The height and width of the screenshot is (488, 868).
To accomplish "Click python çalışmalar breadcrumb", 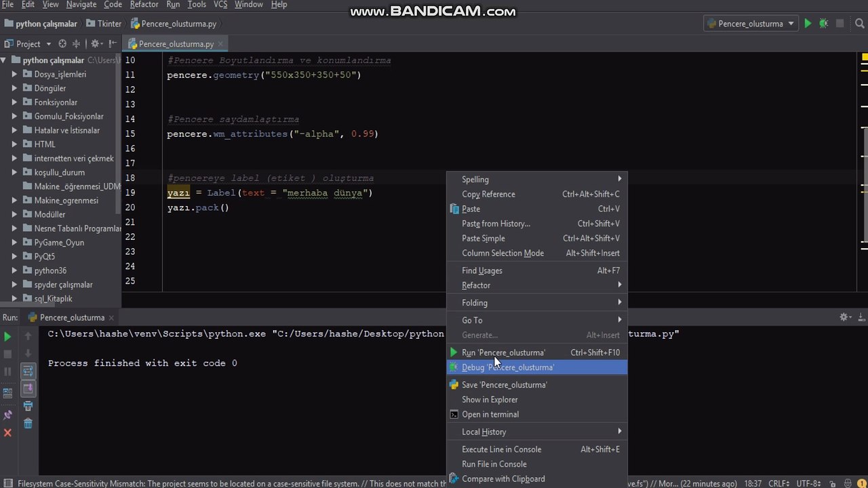I will 41,24.
